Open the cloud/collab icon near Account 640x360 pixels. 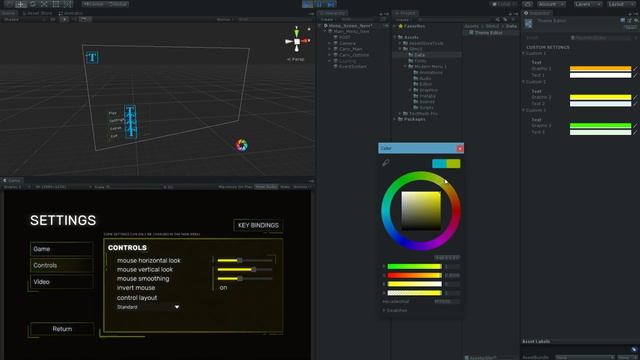point(528,4)
